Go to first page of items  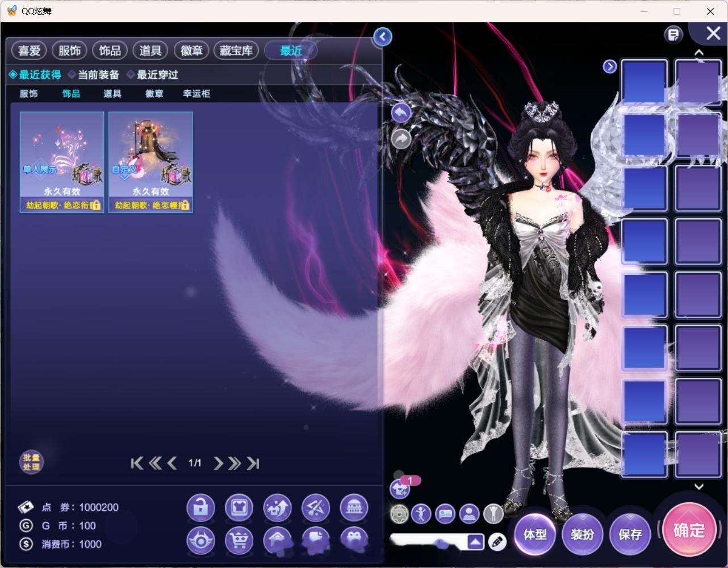pyautogui.click(x=137, y=463)
